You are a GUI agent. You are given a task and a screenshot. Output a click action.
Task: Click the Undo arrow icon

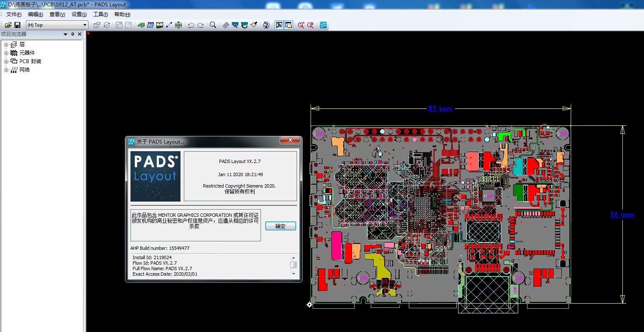coord(191,25)
